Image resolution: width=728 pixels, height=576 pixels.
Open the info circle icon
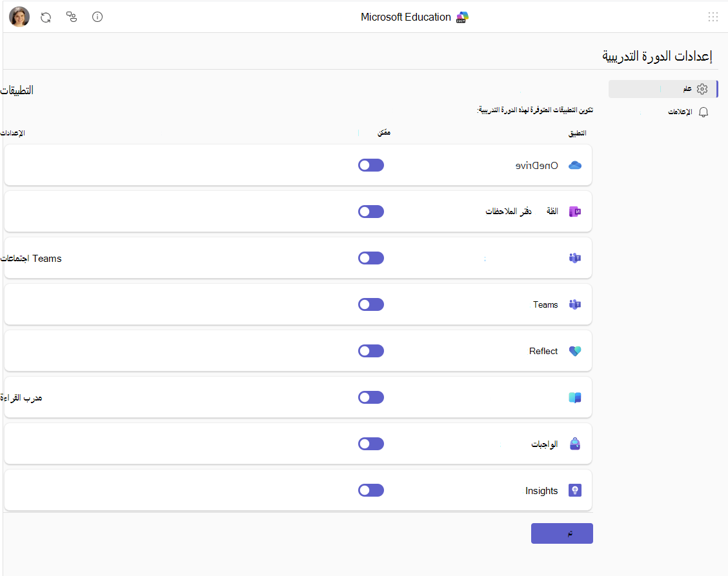point(97,17)
